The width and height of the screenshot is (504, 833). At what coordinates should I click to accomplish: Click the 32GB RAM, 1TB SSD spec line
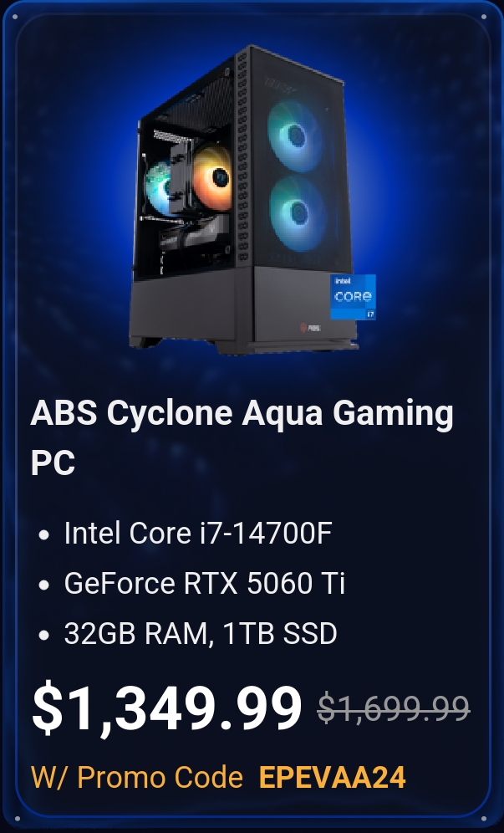coord(201,633)
